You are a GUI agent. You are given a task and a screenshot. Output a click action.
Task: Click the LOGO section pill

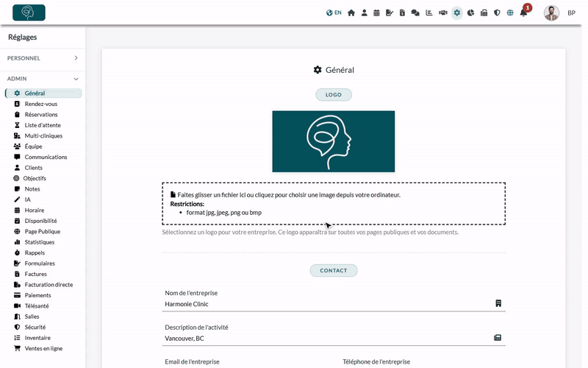(334, 95)
